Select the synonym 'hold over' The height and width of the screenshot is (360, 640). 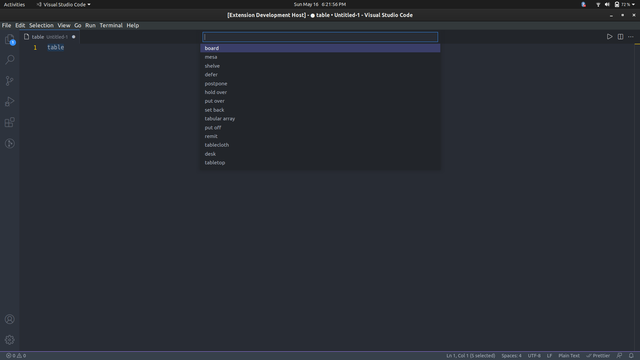coord(320,92)
